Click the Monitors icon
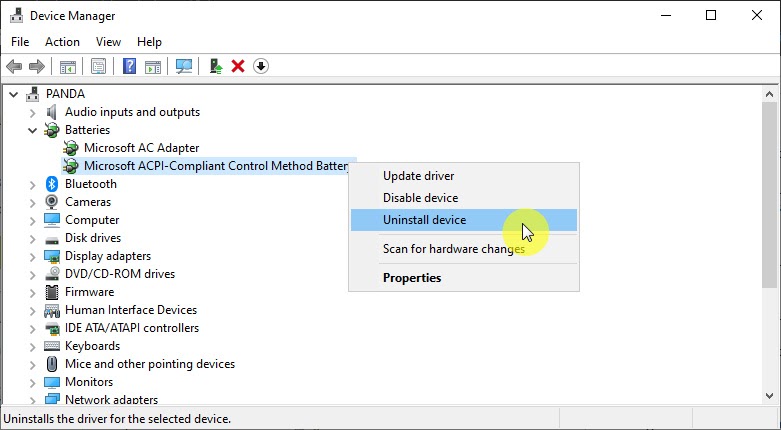This screenshot has width=781, height=430. pyautogui.click(x=52, y=382)
